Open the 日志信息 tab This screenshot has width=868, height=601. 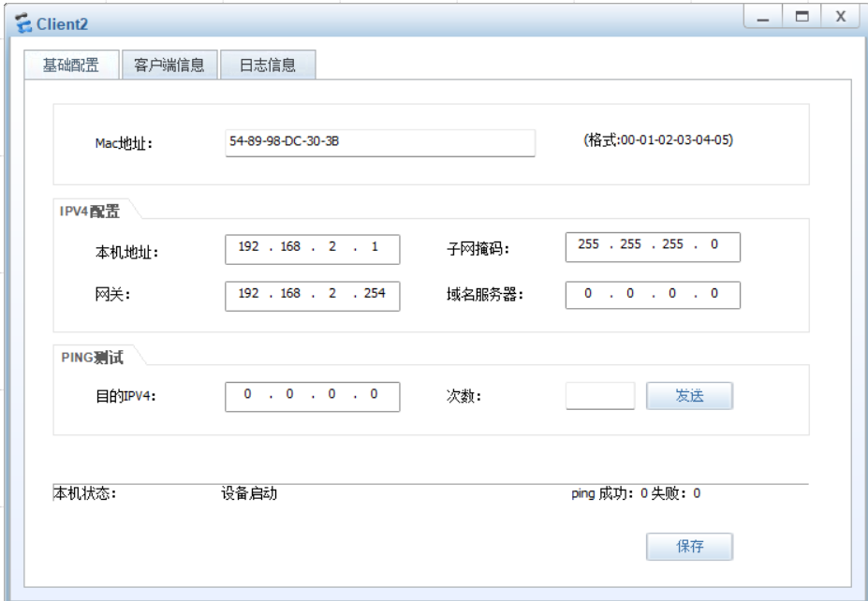[268, 65]
